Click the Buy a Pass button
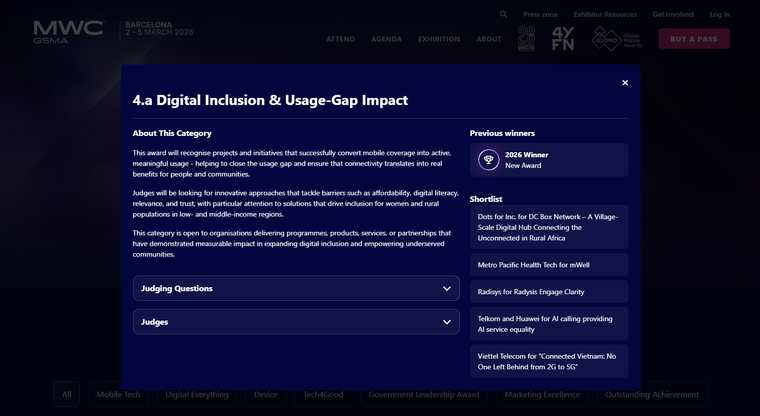760x416 pixels. [x=693, y=39]
